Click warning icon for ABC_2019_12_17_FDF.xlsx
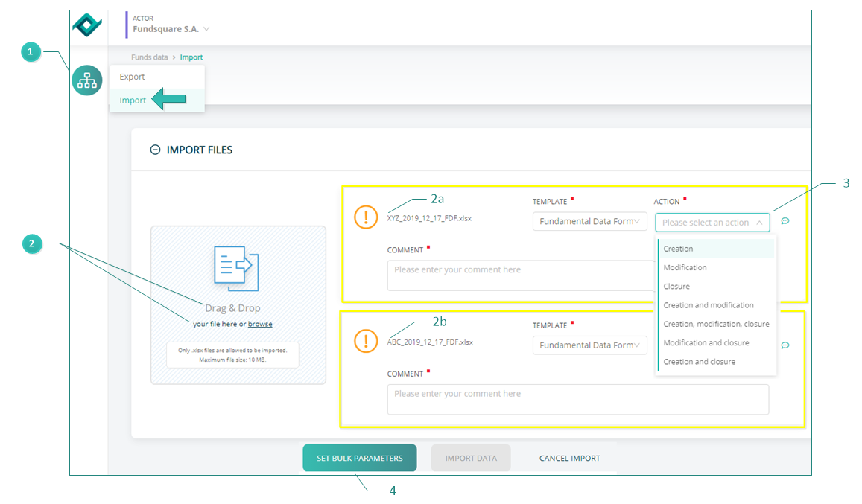 pos(366,341)
